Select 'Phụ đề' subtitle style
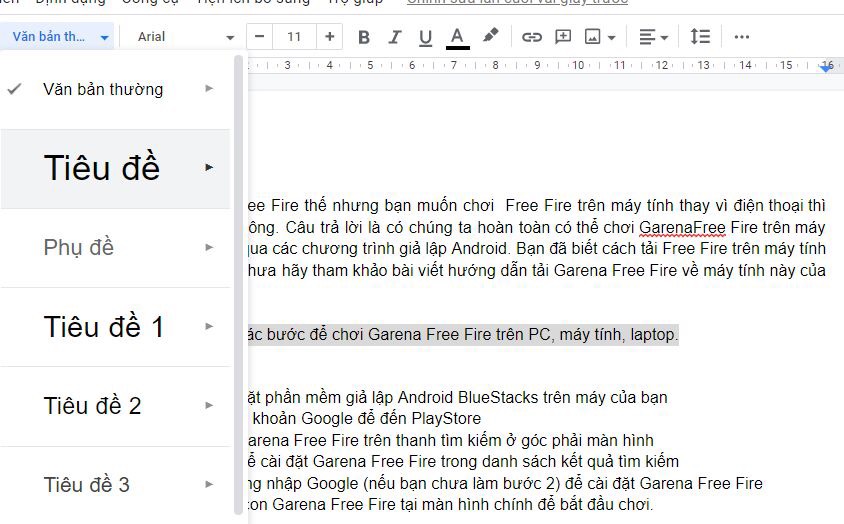Viewport: 844px width, 524px height. (115, 248)
